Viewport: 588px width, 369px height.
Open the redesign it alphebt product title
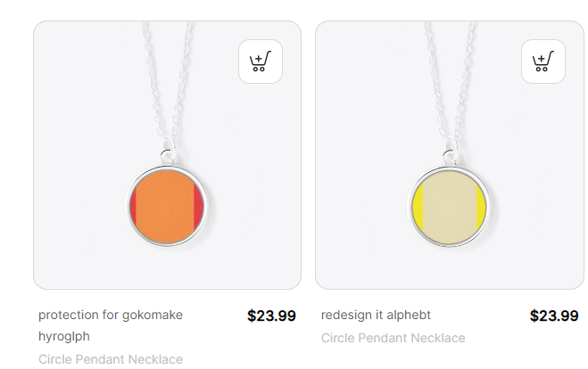pos(376,315)
